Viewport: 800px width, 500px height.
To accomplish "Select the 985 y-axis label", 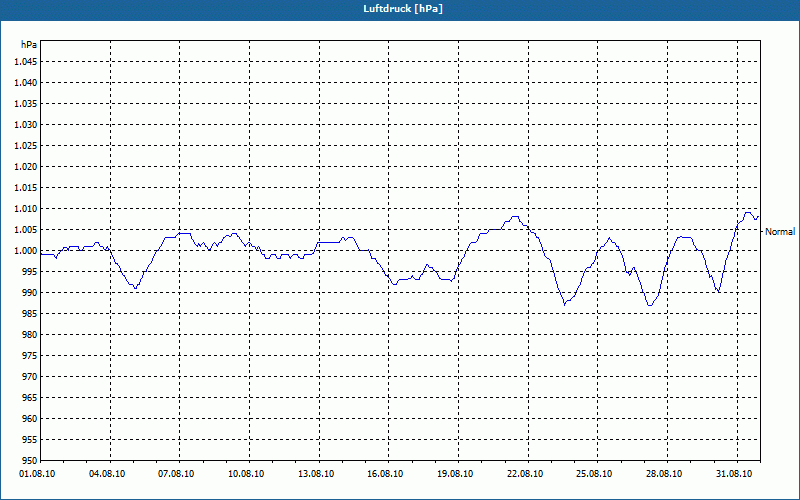I will click(x=30, y=314).
